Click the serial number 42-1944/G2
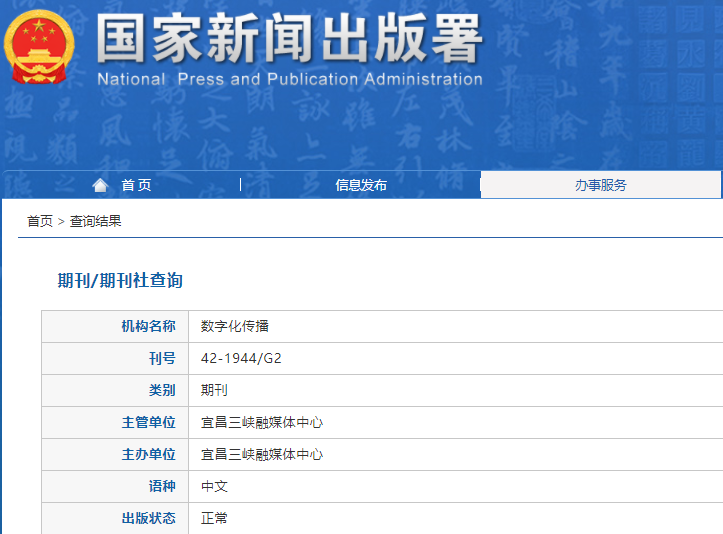The height and width of the screenshot is (534, 723). click(x=241, y=358)
